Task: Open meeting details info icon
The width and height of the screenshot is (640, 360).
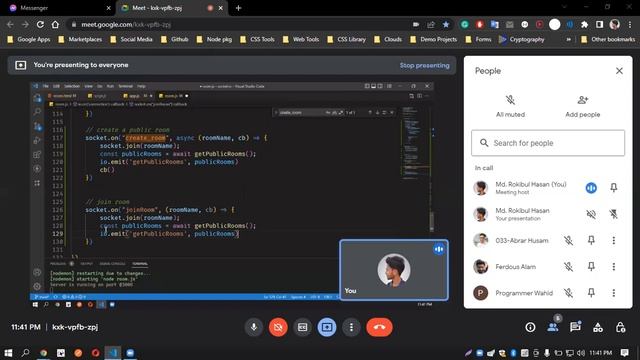Action: [530, 327]
